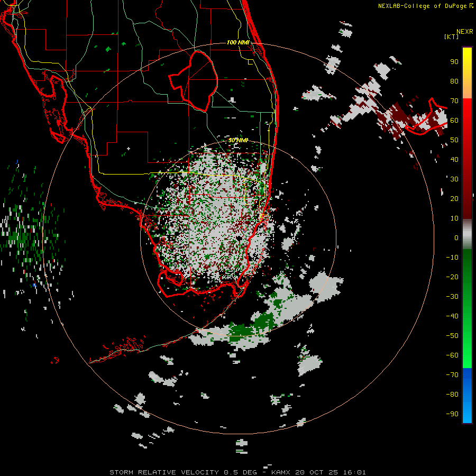This screenshot has height=476, width=476.
Task: Click the -50 value on the velocity scale
Action: coord(452,336)
